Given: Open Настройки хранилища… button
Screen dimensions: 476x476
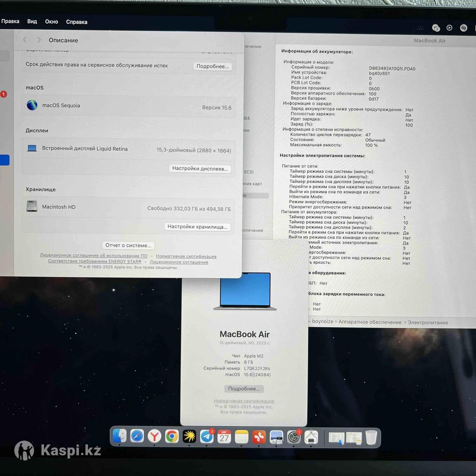Looking at the screenshot, I should point(198,226).
